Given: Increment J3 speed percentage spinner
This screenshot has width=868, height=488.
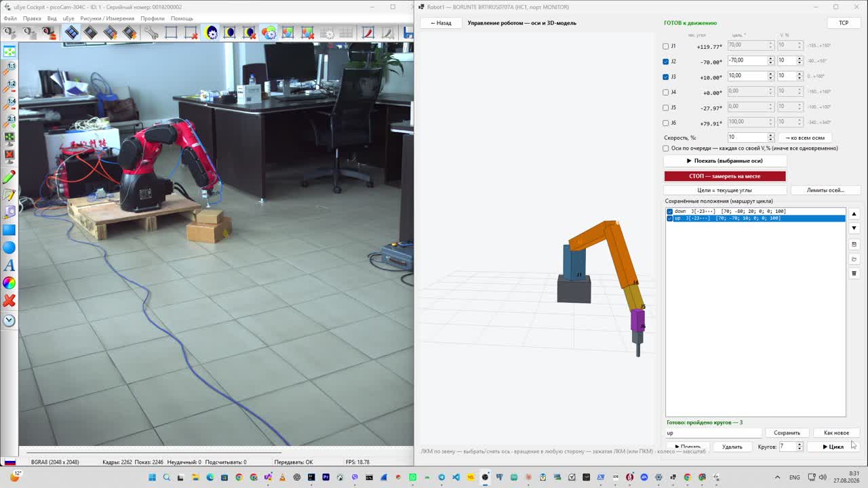Looking at the screenshot, I should click(x=800, y=74).
